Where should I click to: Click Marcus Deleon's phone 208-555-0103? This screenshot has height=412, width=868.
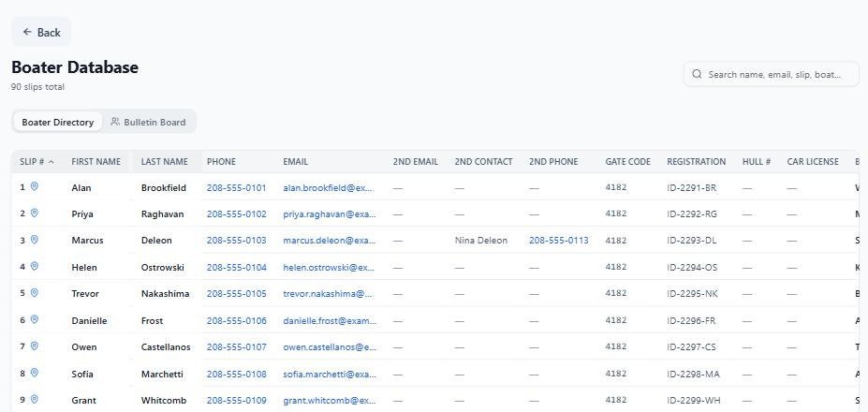[x=236, y=241]
